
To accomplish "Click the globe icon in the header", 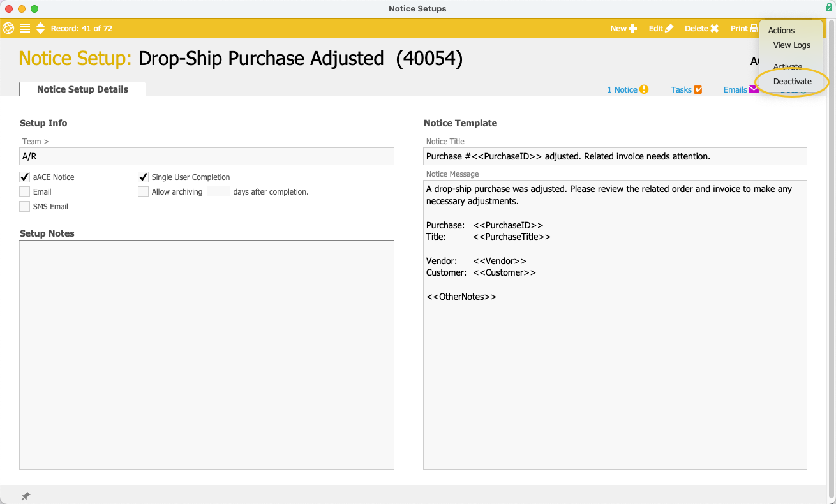I will tap(8, 28).
